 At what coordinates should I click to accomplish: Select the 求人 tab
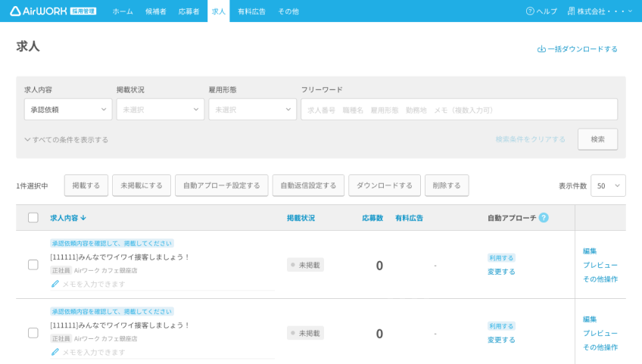coord(219,11)
